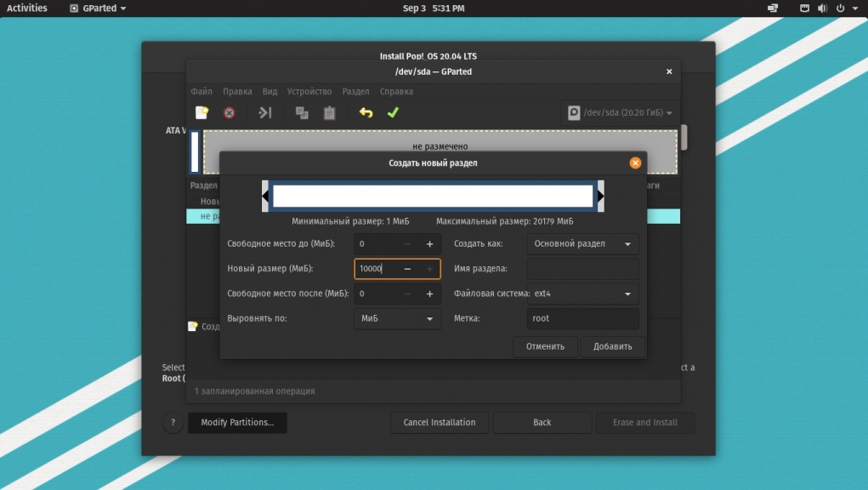Click the resize/move partition arrow icon

tap(265, 112)
